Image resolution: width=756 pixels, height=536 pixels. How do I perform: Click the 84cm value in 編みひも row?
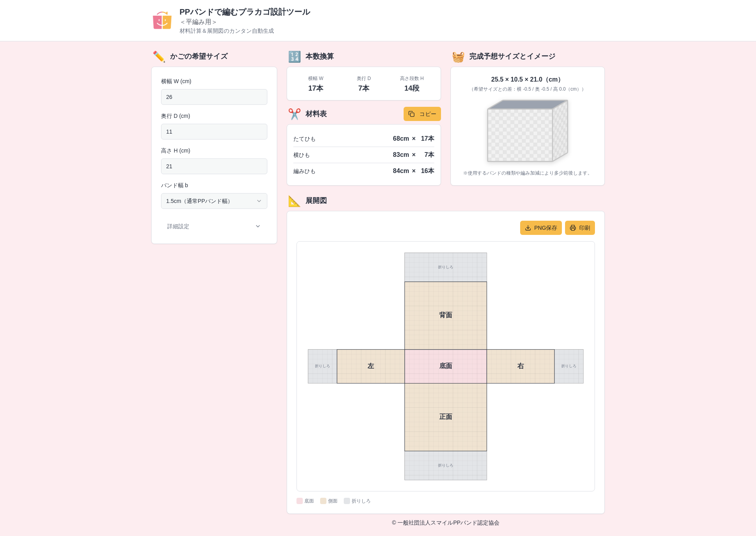tap(401, 171)
